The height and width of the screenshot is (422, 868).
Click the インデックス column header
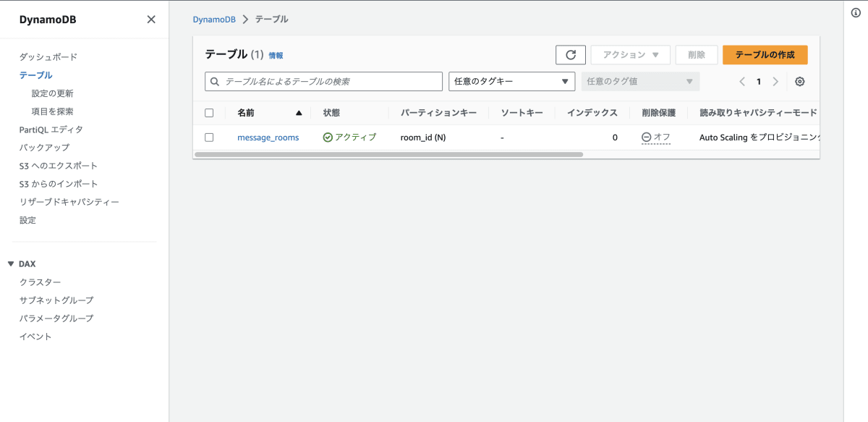(x=592, y=113)
